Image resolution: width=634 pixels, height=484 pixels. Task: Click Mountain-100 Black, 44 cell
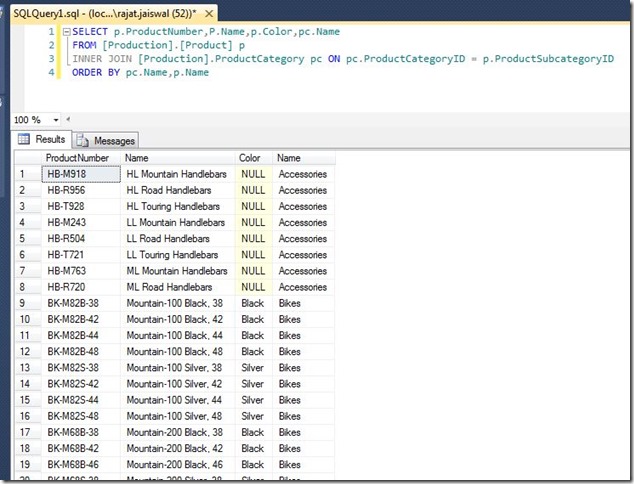[x=178, y=336]
